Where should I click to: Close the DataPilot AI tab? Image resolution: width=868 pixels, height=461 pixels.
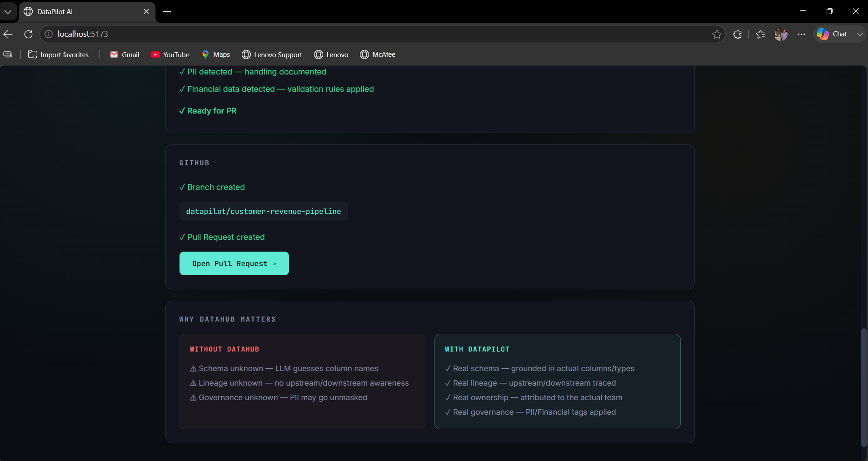(146, 11)
